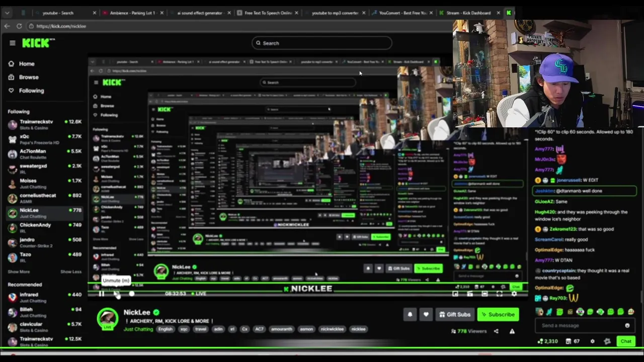Viewport: 644px width, 362px height.
Task: Send the message with the Chat button
Action: (x=626, y=341)
